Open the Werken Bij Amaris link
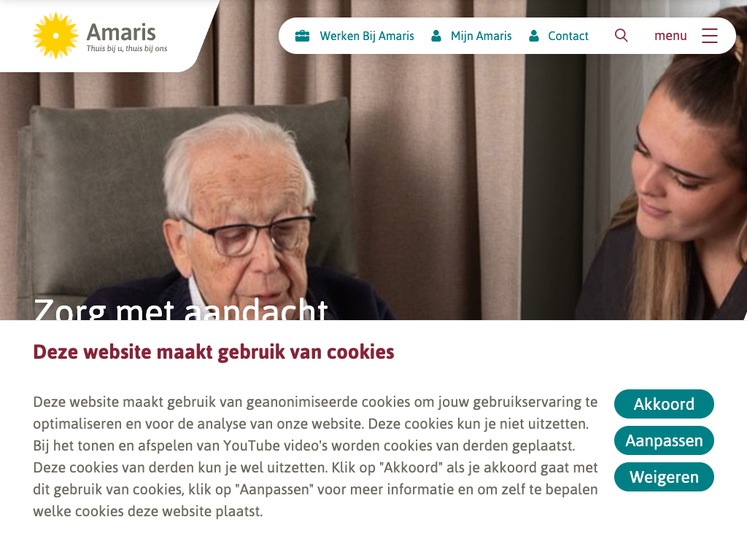This screenshot has height=560, width=747. (367, 36)
